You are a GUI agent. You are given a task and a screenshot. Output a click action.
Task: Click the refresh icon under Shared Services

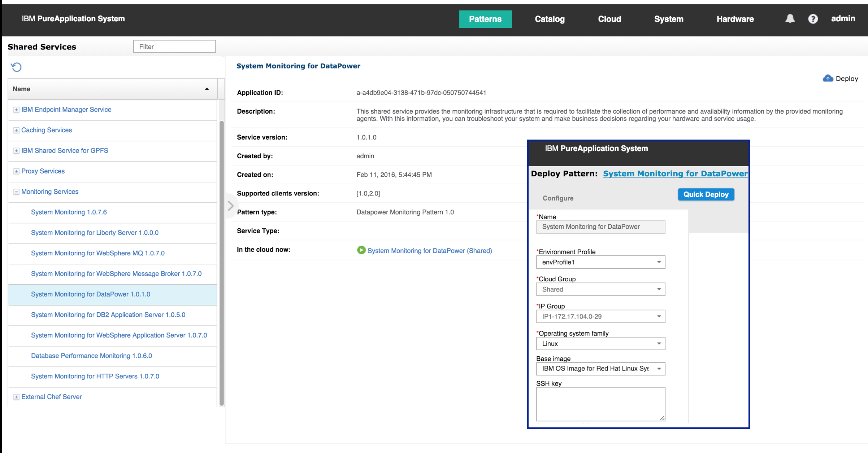[16, 67]
